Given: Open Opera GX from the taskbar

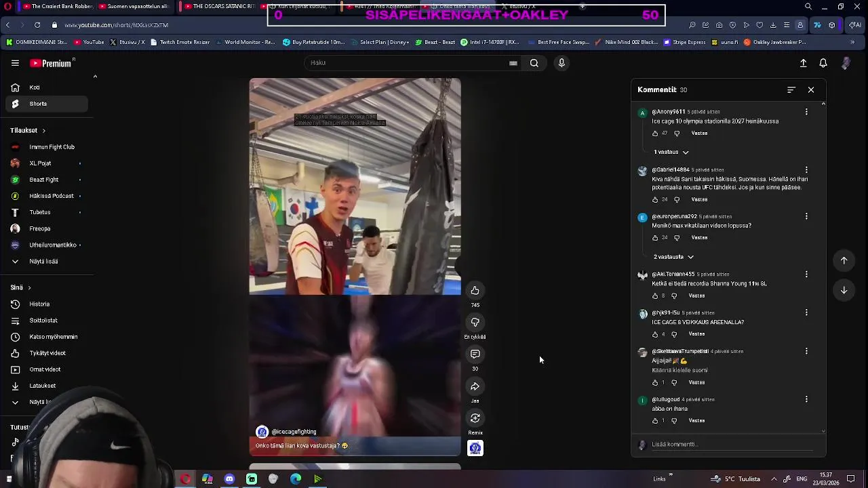Looking at the screenshot, I should (185, 479).
